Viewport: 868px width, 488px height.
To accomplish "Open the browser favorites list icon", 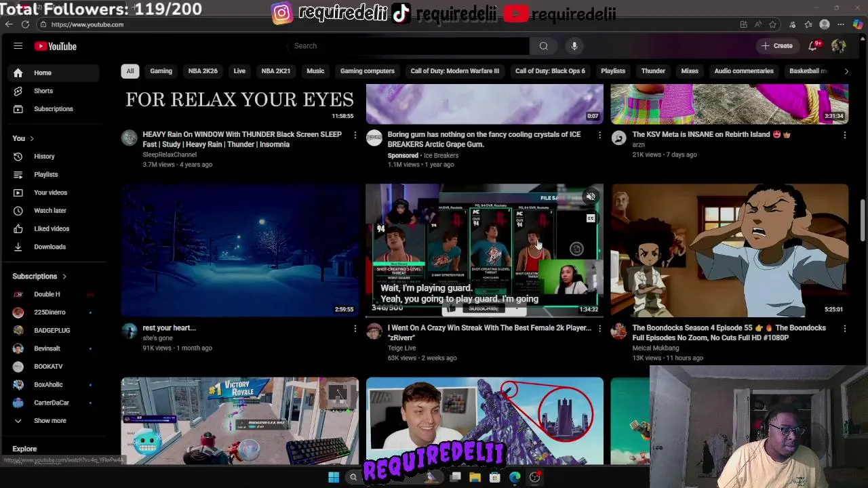I will click(x=808, y=24).
